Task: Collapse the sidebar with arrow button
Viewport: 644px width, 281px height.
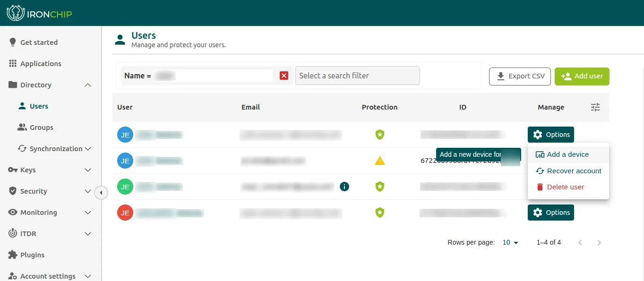Action: click(x=101, y=193)
